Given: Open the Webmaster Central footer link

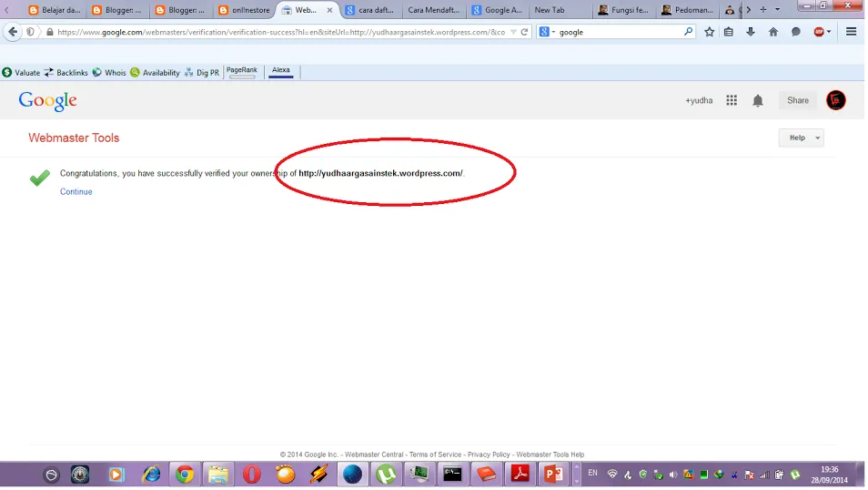Looking at the screenshot, I should pos(374,454).
